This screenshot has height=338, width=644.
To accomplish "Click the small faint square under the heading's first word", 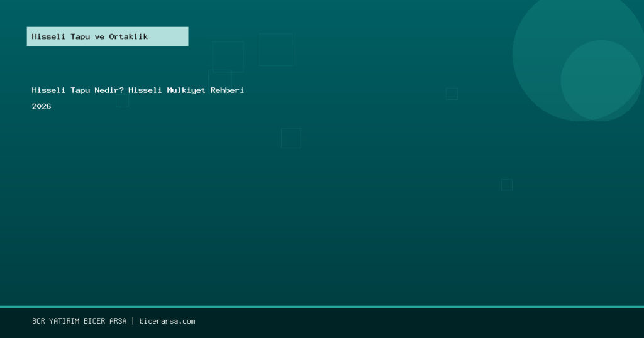I will coord(122,102).
